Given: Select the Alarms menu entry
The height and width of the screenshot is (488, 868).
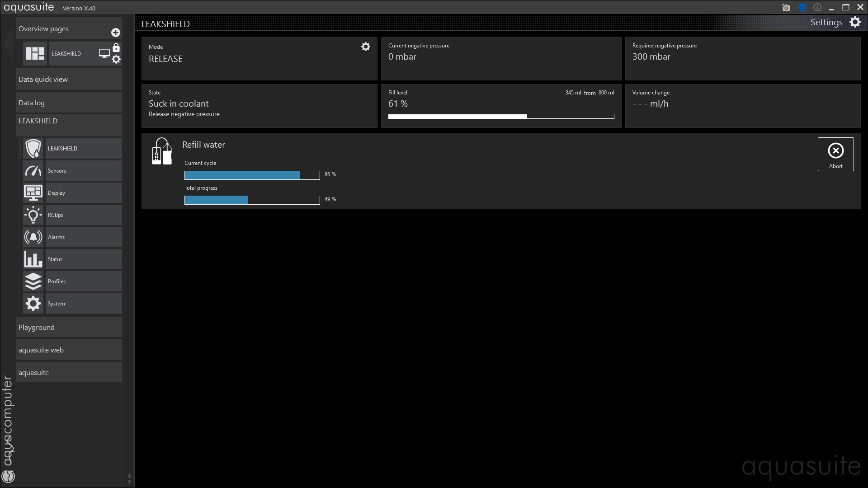Looking at the screenshot, I should (x=84, y=237).
